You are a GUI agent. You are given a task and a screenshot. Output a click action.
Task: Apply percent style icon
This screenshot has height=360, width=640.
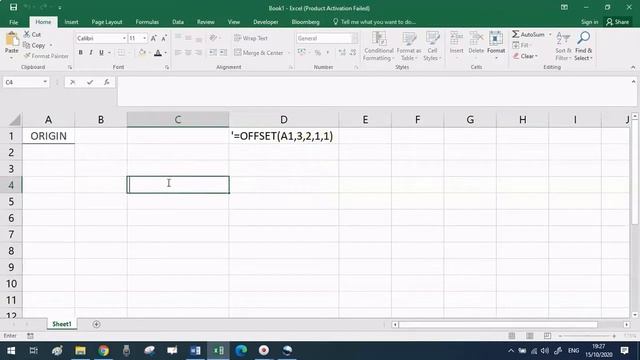(318, 53)
